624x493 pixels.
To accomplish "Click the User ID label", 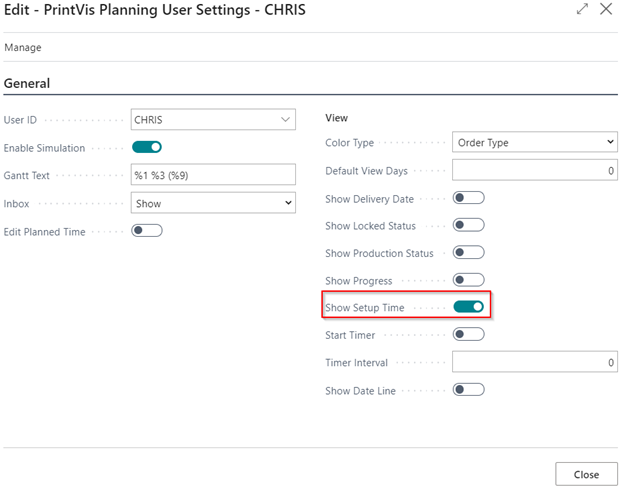I will pyautogui.click(x=20, y=120).
